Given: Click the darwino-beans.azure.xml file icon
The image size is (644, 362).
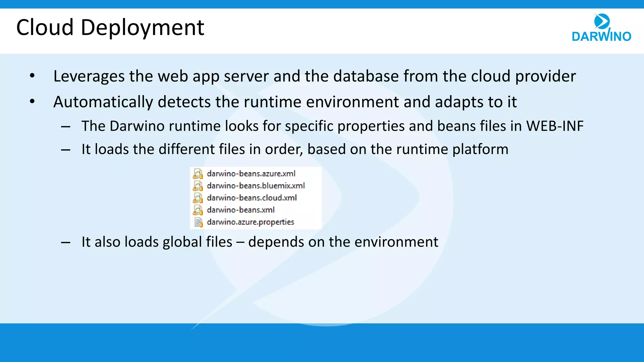Looking at the screenshot, I should pos(198,174).
